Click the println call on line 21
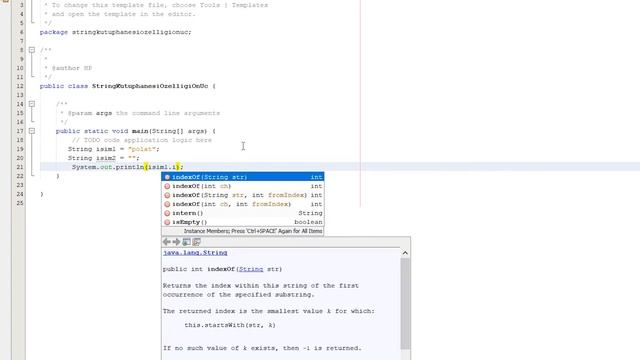The image size is (640, 360). [130, 167]
